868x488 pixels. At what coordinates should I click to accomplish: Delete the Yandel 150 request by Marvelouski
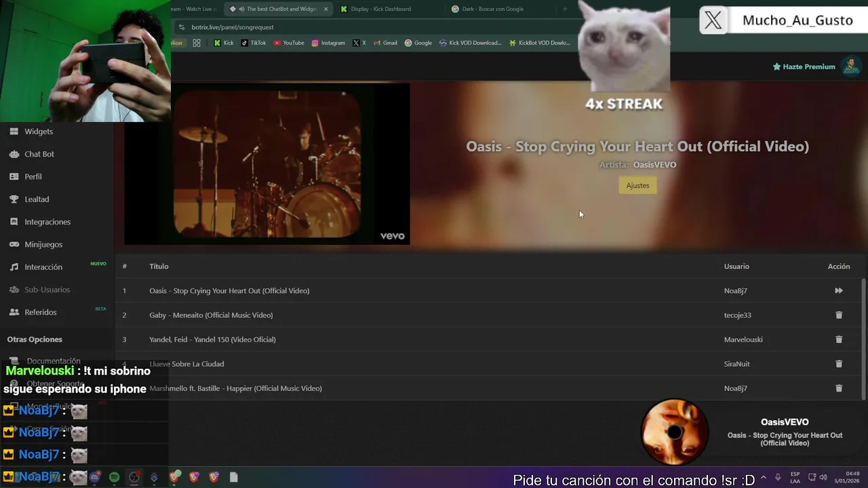(x=839, y=340)
